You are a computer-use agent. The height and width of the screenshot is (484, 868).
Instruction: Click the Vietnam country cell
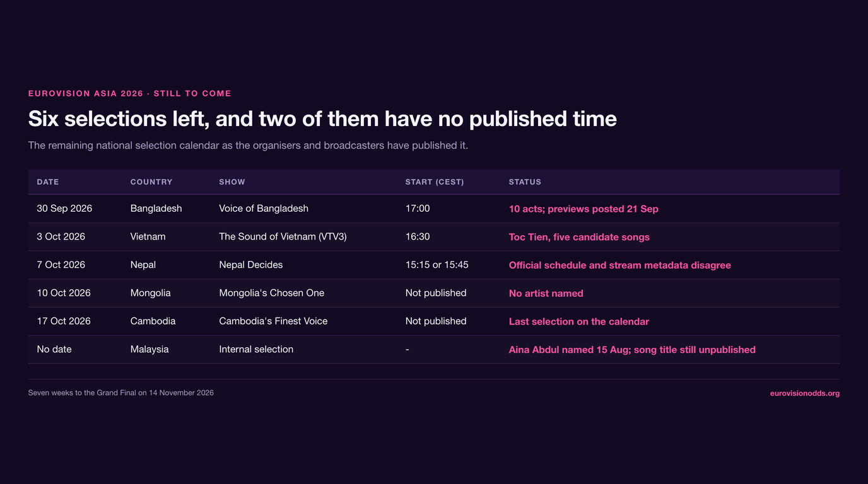(x=148, y=237)
